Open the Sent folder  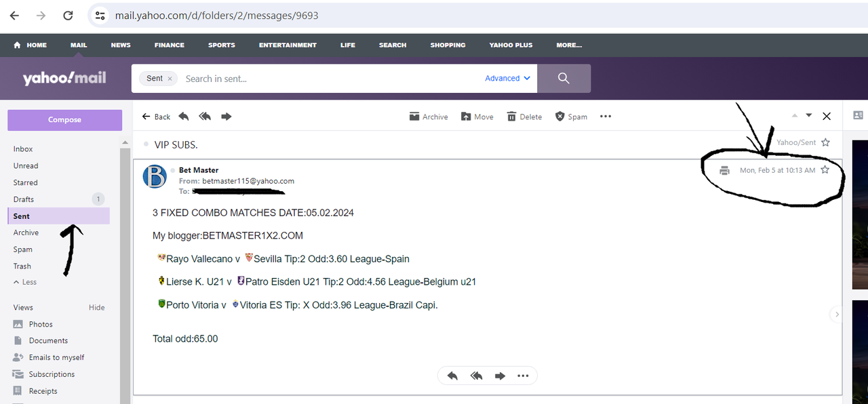(58, 216)
